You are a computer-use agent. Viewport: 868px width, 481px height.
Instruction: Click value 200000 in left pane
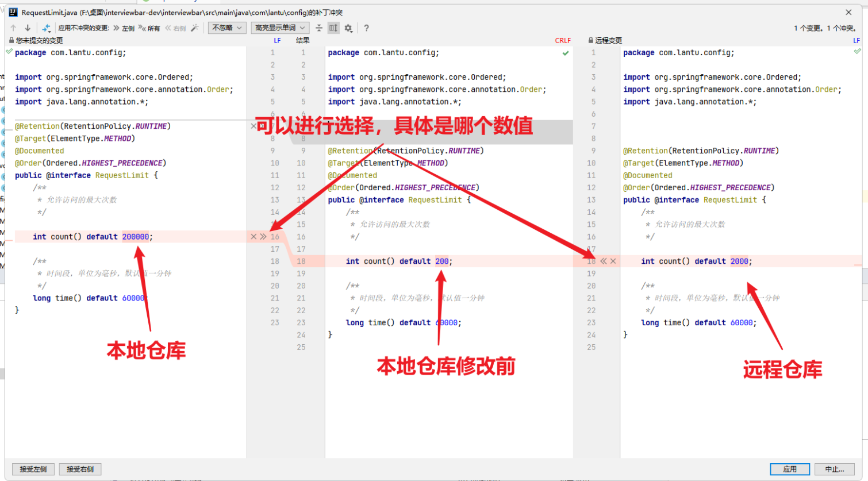coord(135,237)
